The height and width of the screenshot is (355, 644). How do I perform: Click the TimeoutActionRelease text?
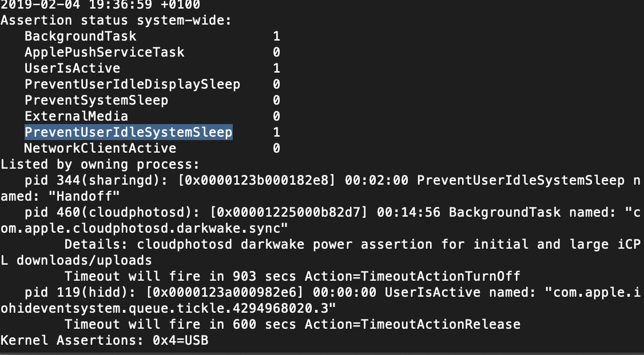[444, 325]
